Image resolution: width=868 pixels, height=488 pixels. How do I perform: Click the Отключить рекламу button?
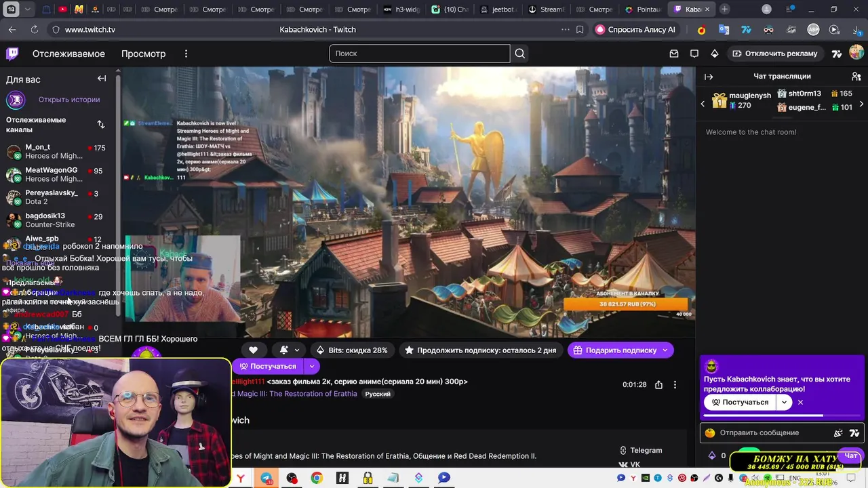(774, 54)
